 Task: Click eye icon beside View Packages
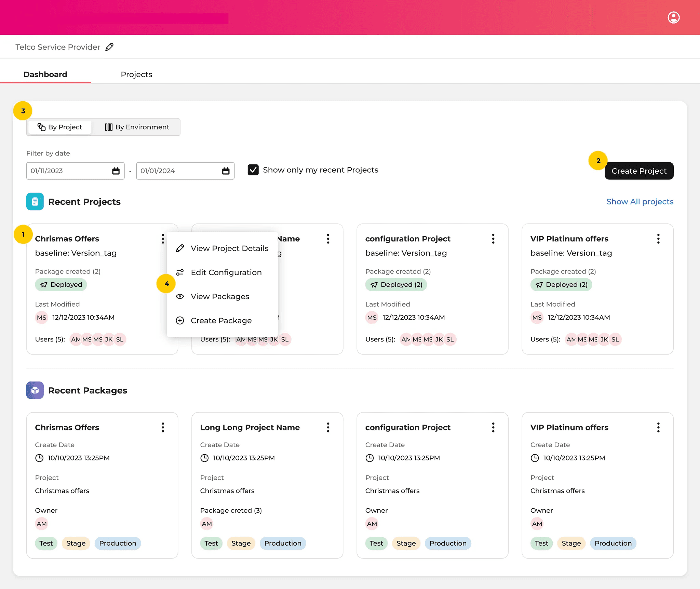180,297
